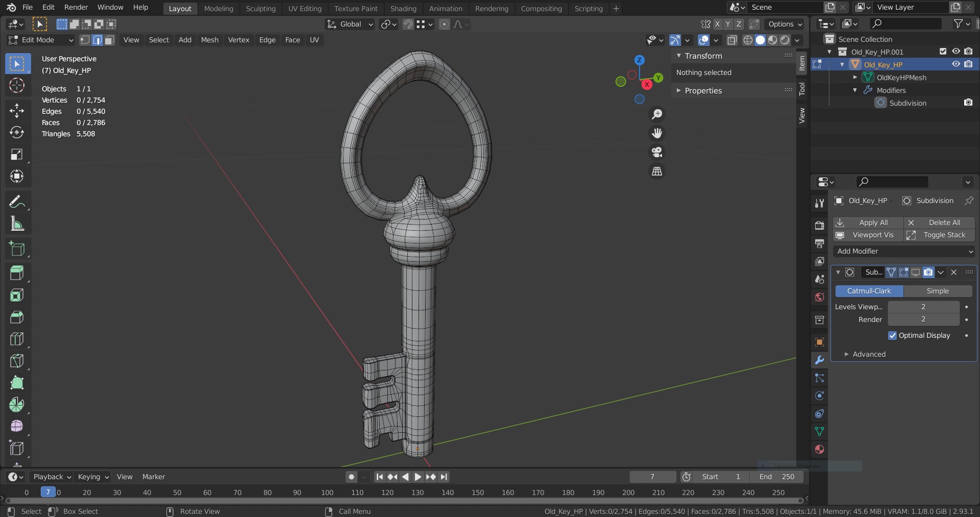Toggle Old_Key_HP.001 collection exclude checkbox
The image size is (980, 517).
[943, 52]
